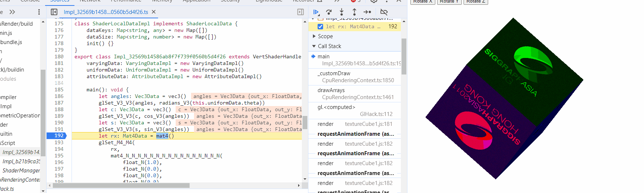Viewport: 644px width, 193px height.
Task: Click code editor scroll-down arrow
Action: click(x=305, y=179)
